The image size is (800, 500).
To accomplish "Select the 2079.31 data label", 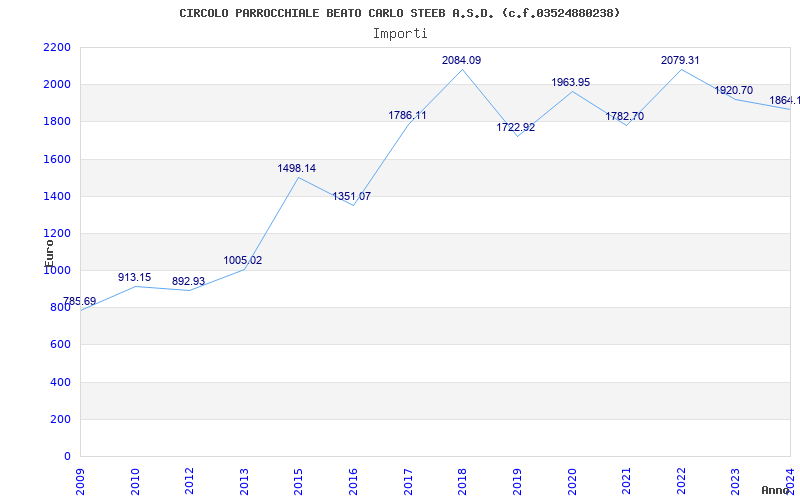I will pyautogui.click(x=680, y=60).
